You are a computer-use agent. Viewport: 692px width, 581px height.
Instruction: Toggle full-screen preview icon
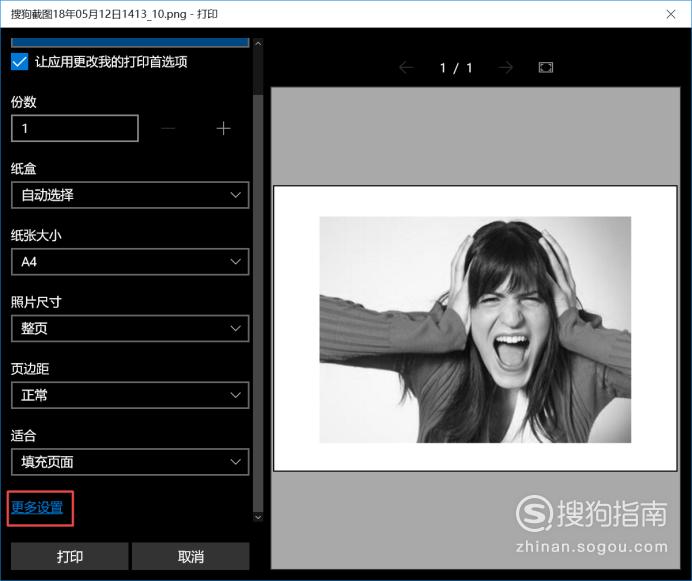point(546,68)
